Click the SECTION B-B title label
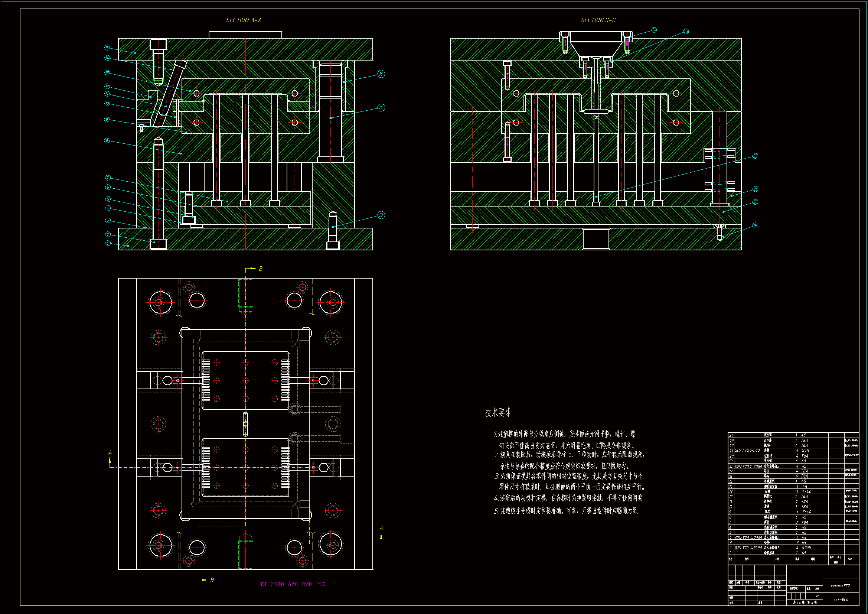The image size is (868, 614). [598, 20]
